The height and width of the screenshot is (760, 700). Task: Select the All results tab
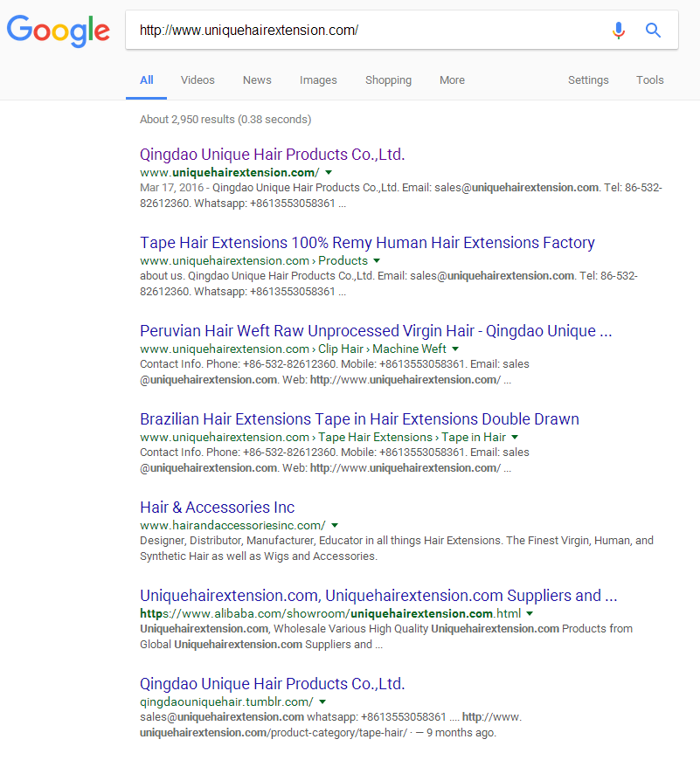(147, 80)
